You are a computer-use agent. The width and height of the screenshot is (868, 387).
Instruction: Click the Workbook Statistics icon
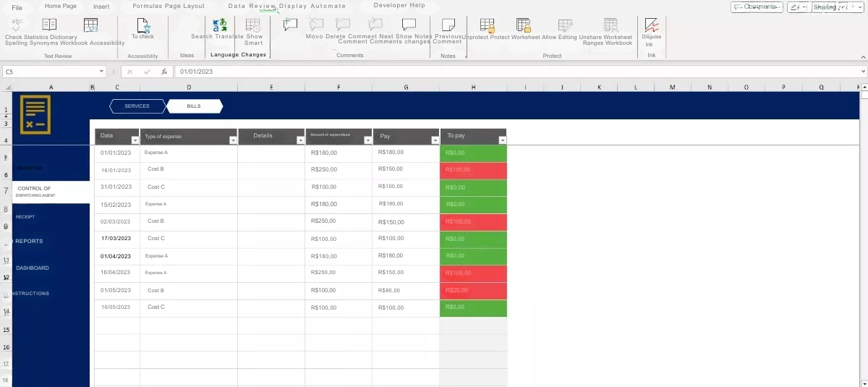[x=90, y=25]
